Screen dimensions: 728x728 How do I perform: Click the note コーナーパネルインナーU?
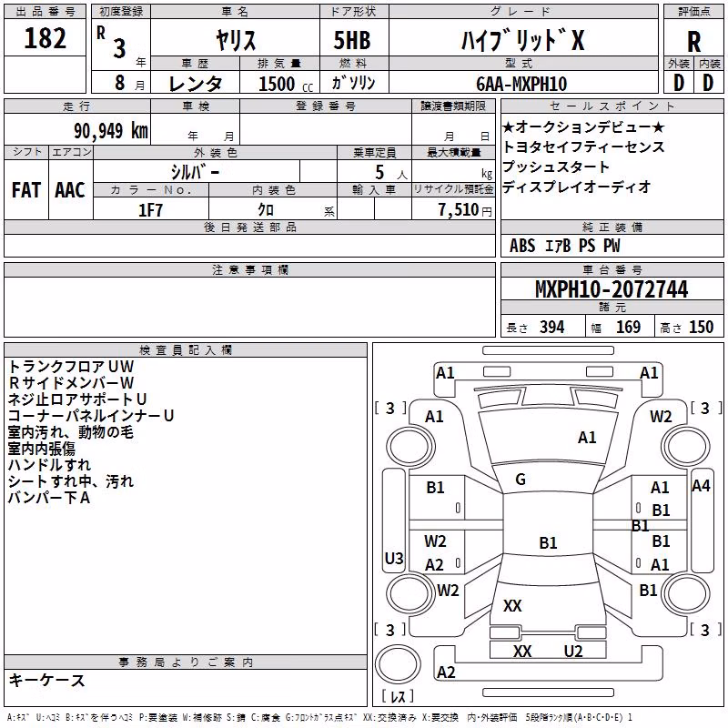(x=90, y=416)
